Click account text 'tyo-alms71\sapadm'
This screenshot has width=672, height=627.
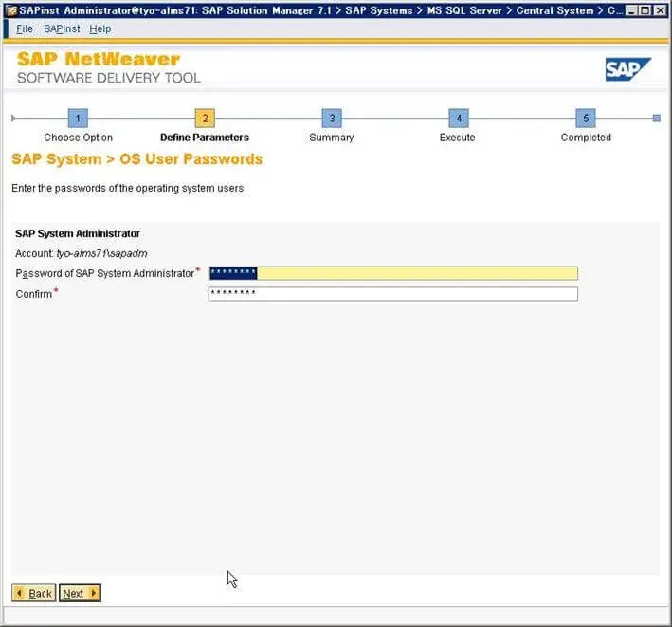tap(102, 253)
